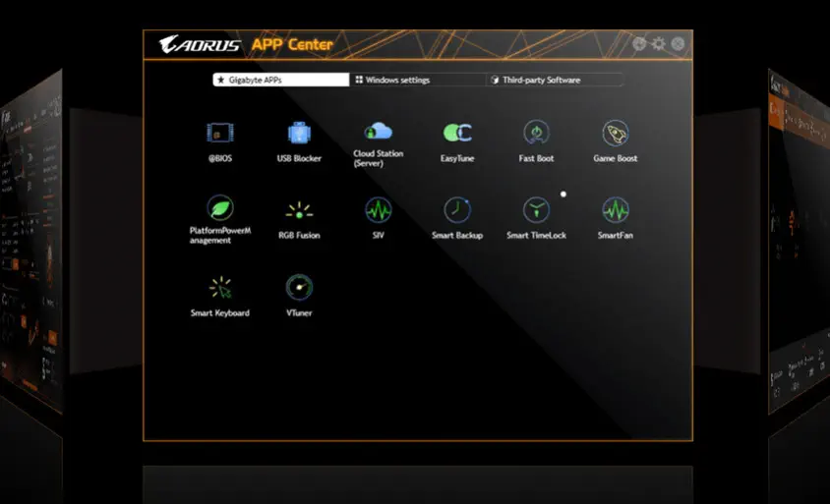This screenshot has height=504, width=830.
Task: Open Platform Power Management
Action: click(x=220, y=209)
